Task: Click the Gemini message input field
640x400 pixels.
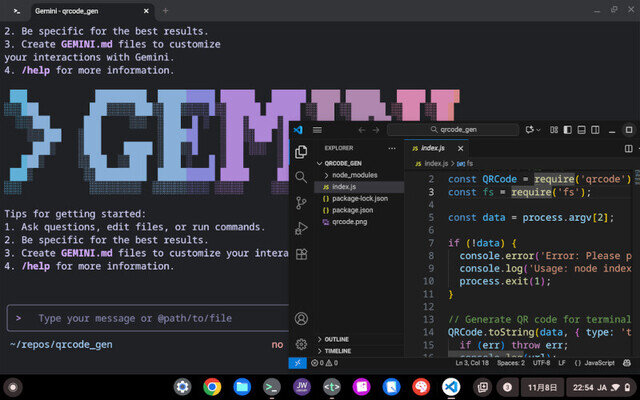Action: [148, 318]
